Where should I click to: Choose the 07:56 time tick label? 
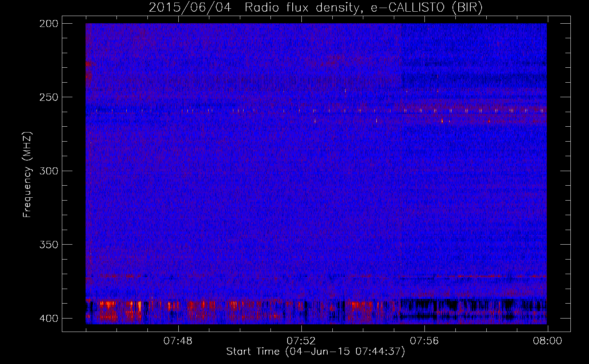(x=424, y=341)
